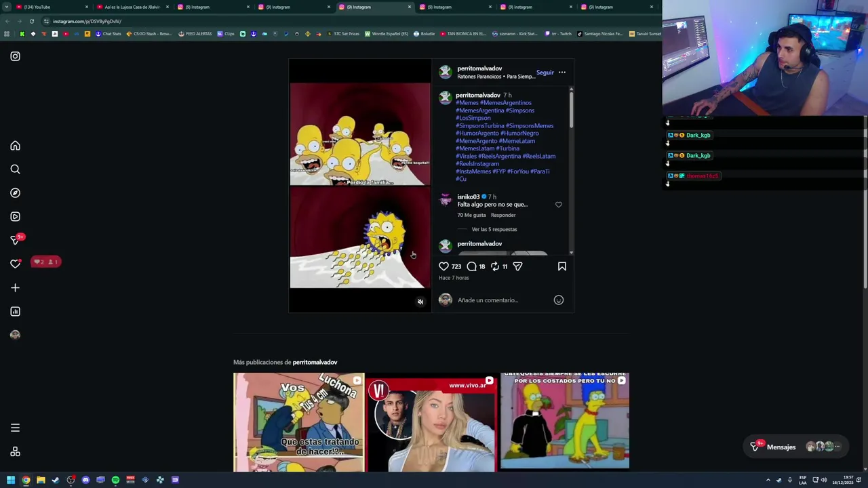Open the STC Set Prices bookmark

click(343, 34)
